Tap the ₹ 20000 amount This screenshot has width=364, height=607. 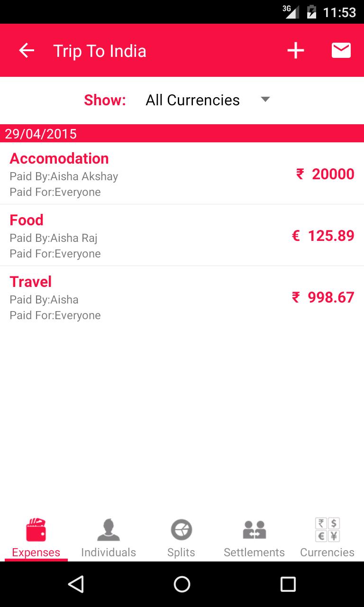pos(325,174)
